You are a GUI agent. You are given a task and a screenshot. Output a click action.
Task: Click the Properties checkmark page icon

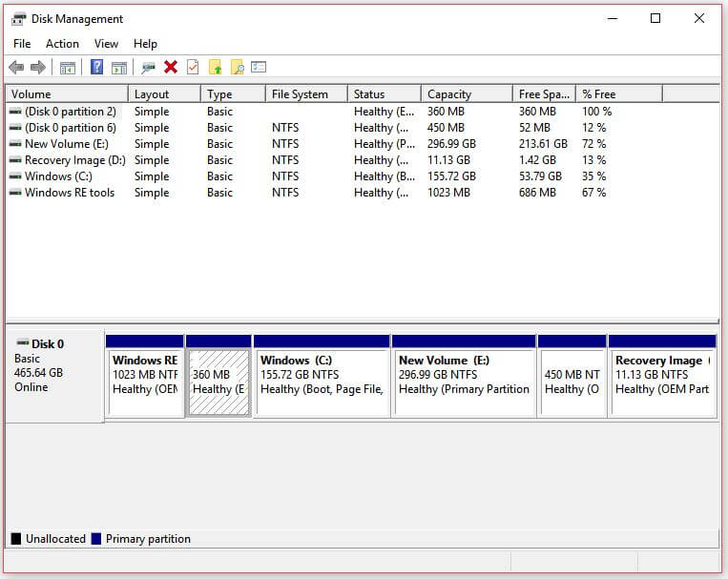pos(193,68)
